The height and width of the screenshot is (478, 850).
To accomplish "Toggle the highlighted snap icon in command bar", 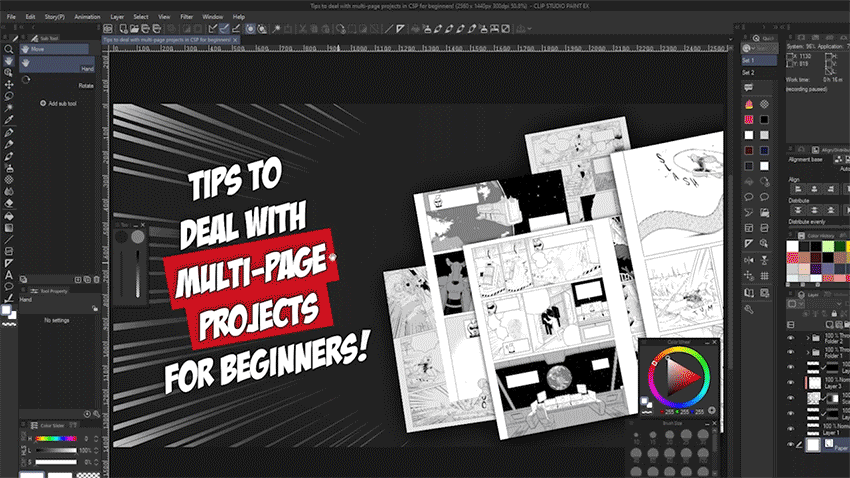I will pos(224,29).
